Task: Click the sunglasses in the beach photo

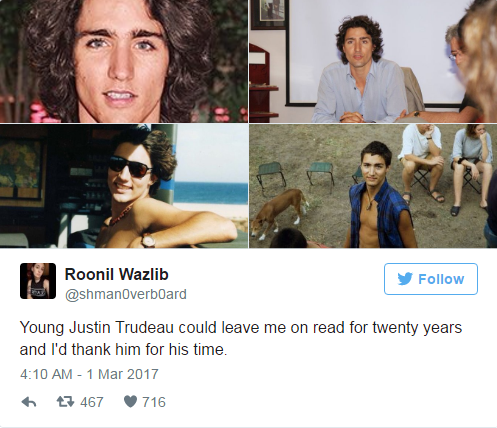Action: coord(130,168)
